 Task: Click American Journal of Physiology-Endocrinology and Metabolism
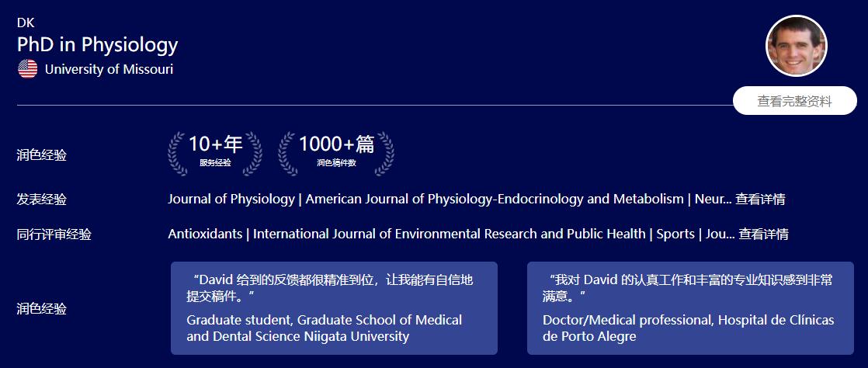495,200
